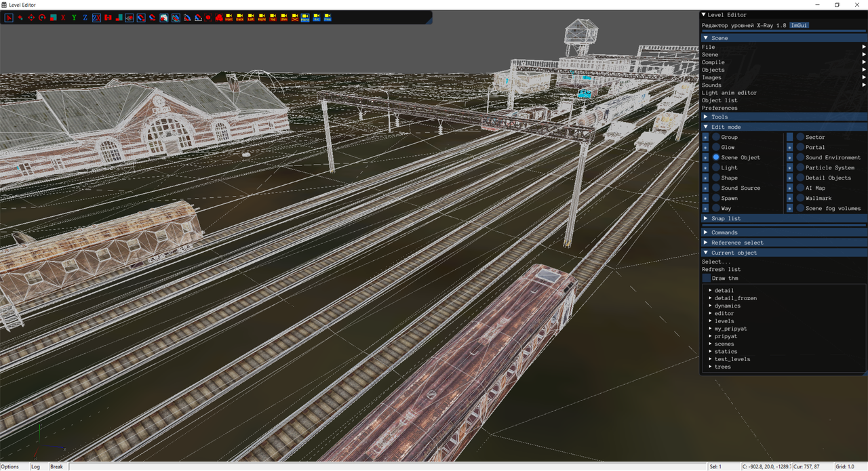Toggle visibility star for Wallmark
868x471 pixels.
789,198
